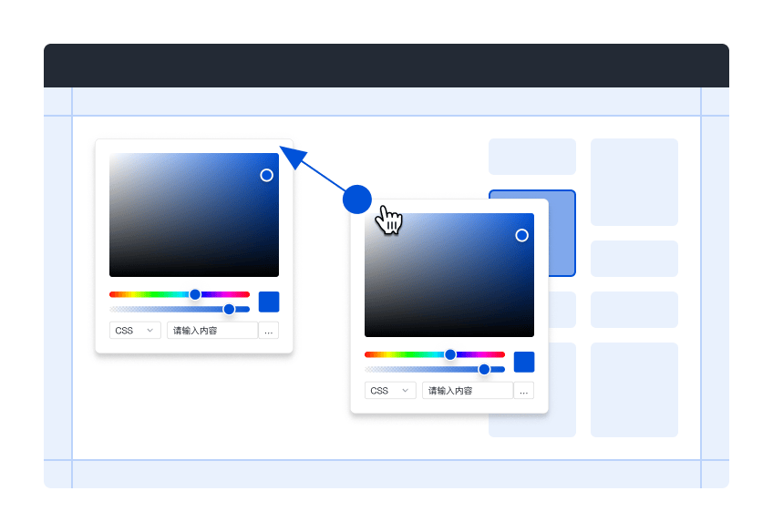Click the round blue connector dot near the cursor
The height and width of the screenshot is (532, 773).
click(357, 199)
